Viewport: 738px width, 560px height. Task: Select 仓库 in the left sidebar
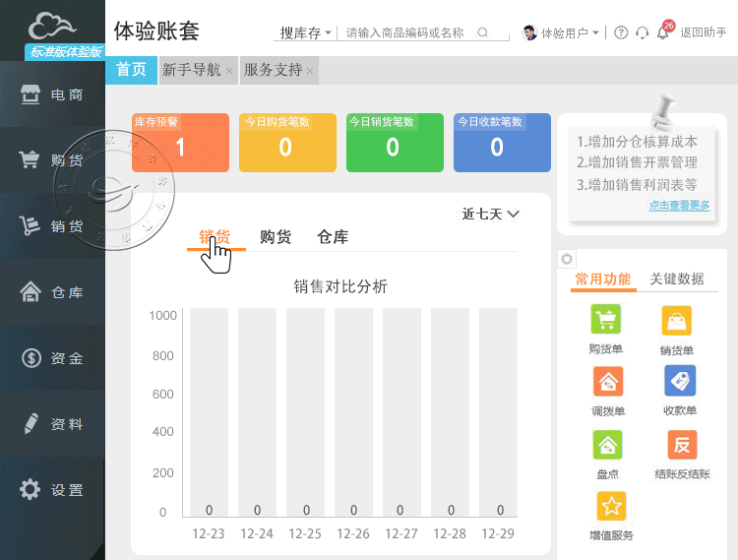52,292
